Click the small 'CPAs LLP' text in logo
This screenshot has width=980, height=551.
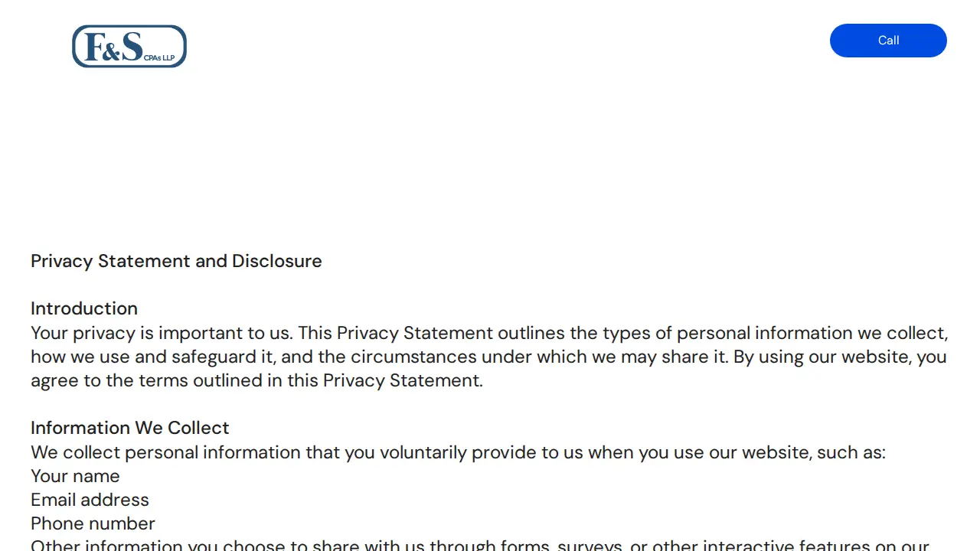coord(159,57)
